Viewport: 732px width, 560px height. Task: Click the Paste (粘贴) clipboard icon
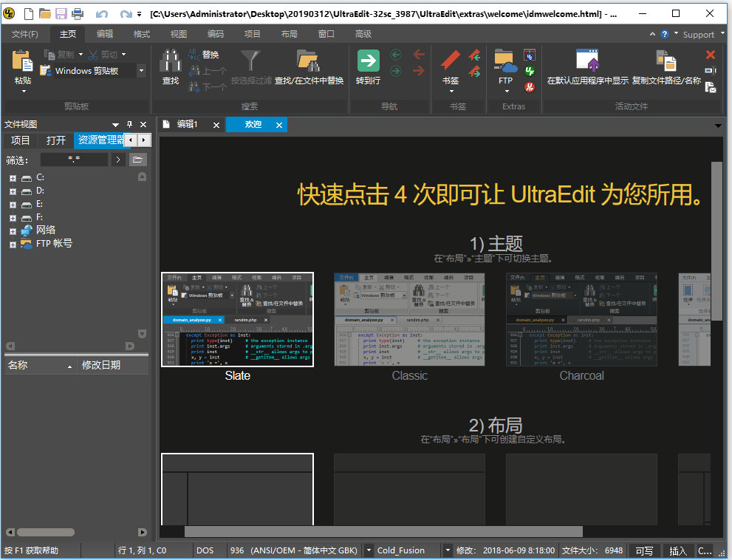(x=22, y=61)
